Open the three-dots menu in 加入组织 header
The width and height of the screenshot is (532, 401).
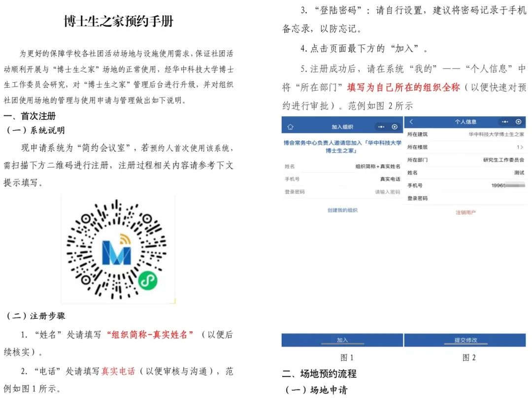tap(381, 127)
